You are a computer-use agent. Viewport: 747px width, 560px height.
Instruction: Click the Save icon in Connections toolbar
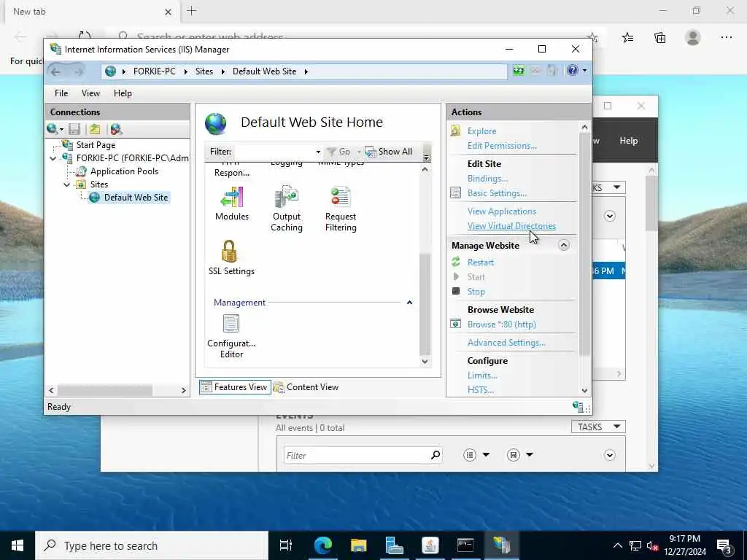[74, 129]
